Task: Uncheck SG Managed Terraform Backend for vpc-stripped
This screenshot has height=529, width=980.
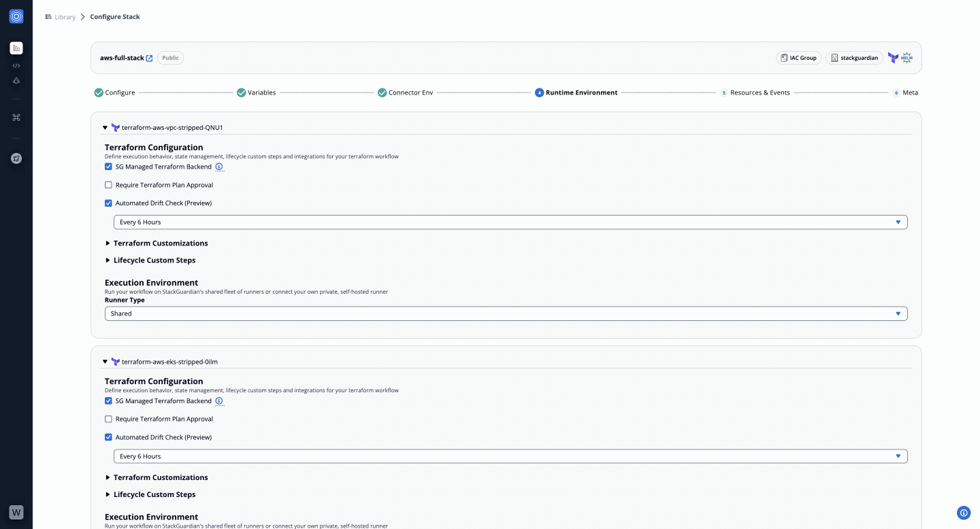Action: 108,167
